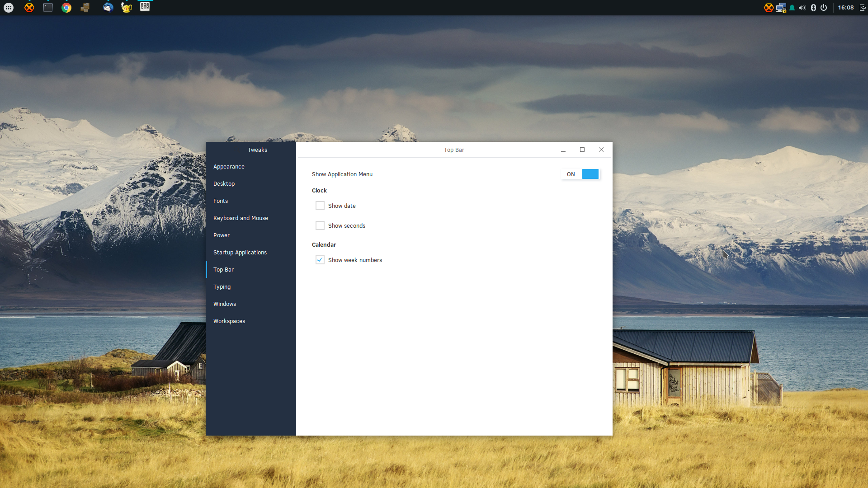The height and width of the screenshot is (488, 868).
Task: Click the Show date label
Action: [x=342, y=206]
